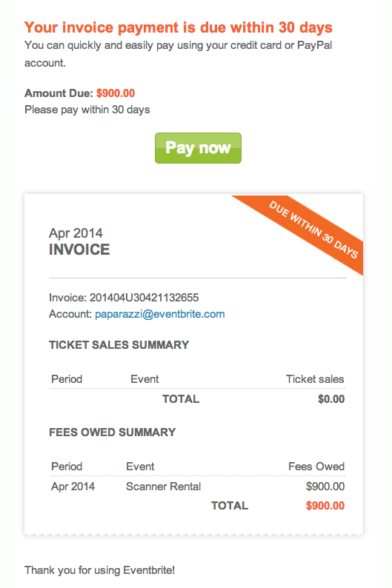Select the Ticket Sales Summary heading
The height and width of the screenshot is (588, 392).
pyautogui.click(x=119, y=344)
